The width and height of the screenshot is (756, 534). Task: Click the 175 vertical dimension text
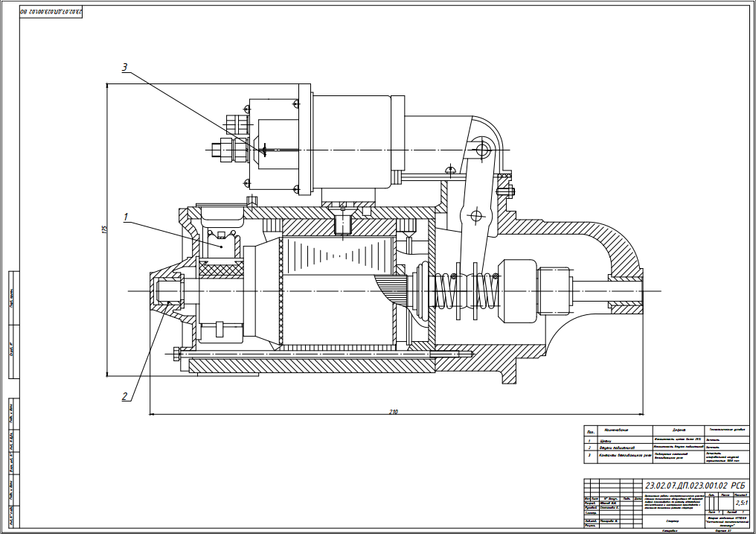pyautogui.click(x=103, y=230)
